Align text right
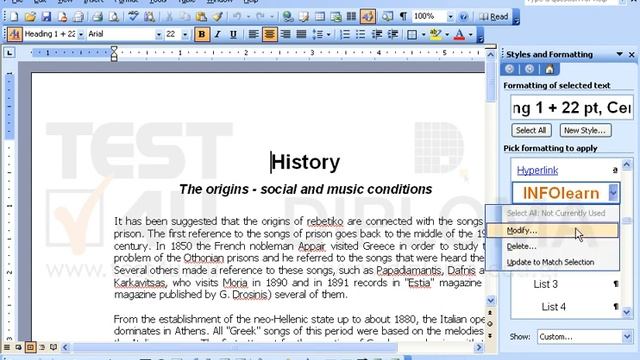 point(285,34)
